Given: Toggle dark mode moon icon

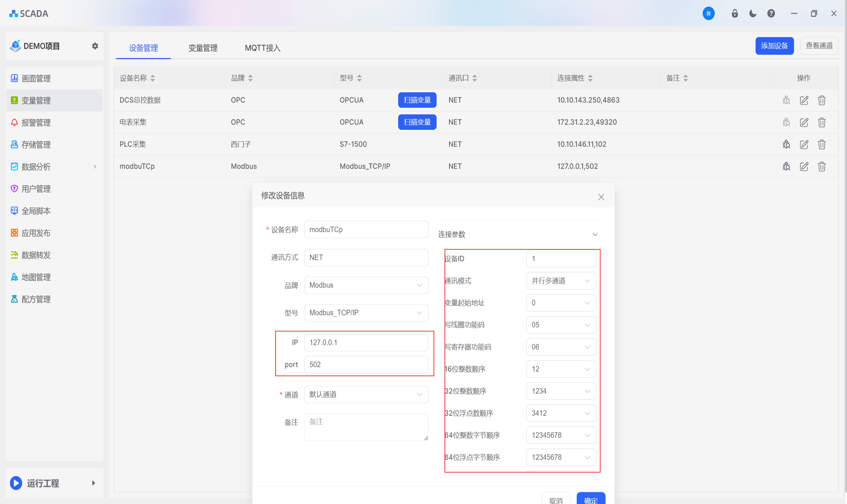Looking at the screenshot, I should pyautogui.click(x=753, y=14).
